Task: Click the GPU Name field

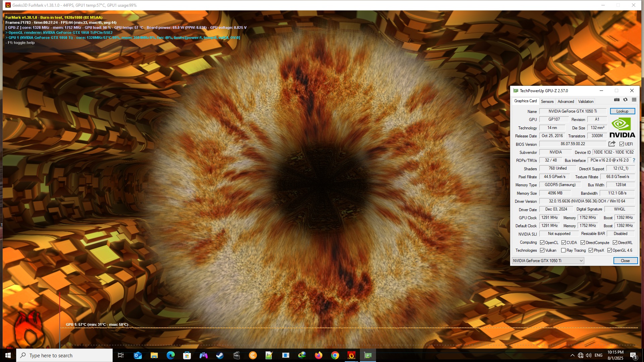Action: 573,111
